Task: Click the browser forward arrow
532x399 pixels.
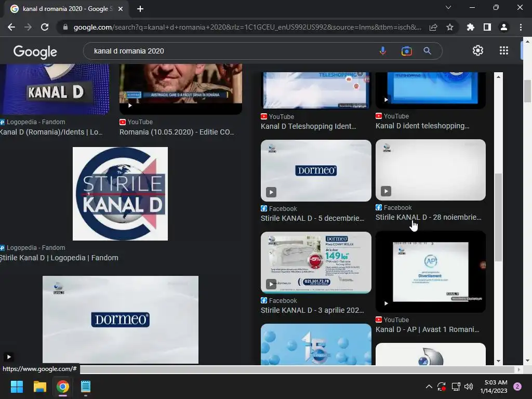Action: tap(28, 27)
